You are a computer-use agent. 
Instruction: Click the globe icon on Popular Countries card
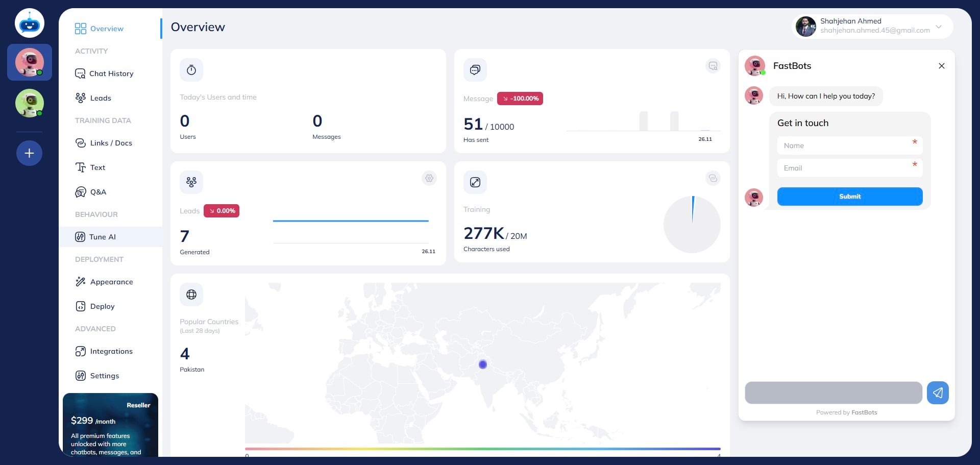coord(191,295)
